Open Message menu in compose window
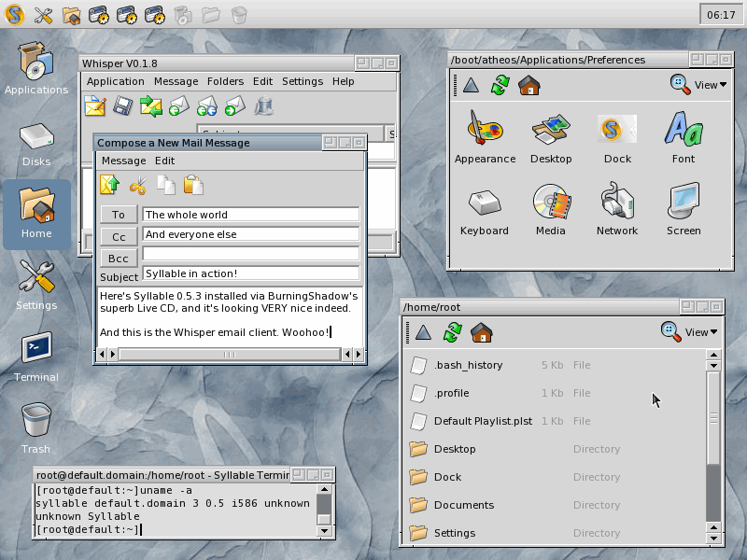Image resolution: width=747 pixels, height=560 pixels. click(124, 161)
